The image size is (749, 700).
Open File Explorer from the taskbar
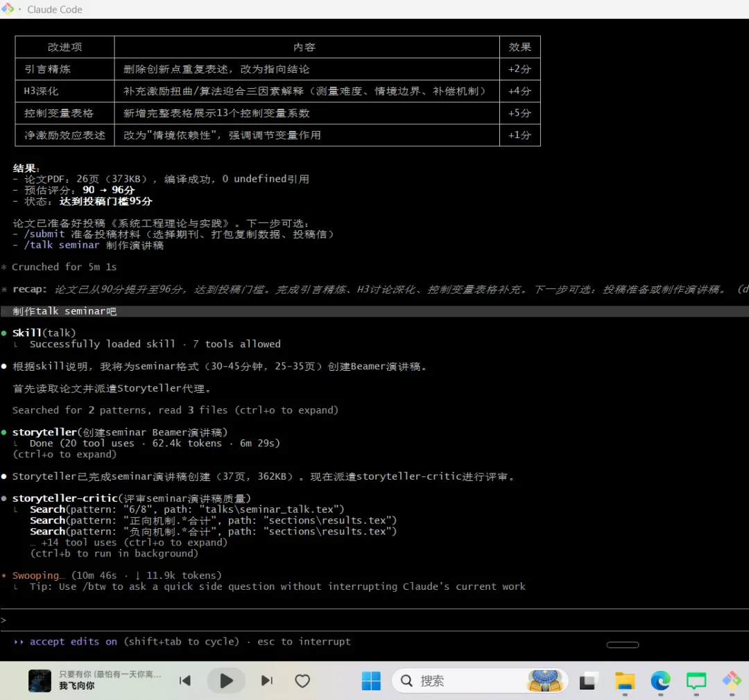tap(625, 681)
